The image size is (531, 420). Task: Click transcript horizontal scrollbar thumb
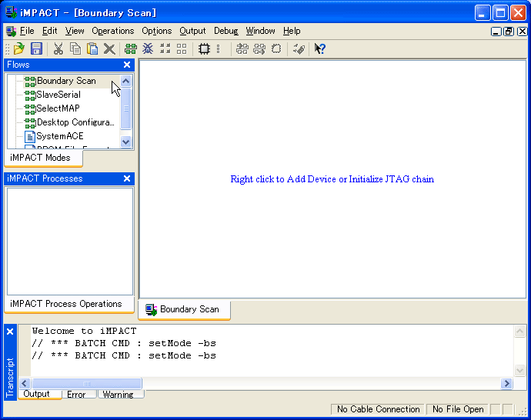pos(87,384)
